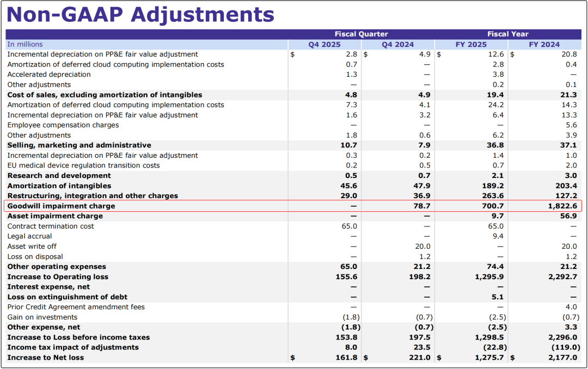Click the Q4 2024 net loss value 221.0
Screen dimensions: 588x369
420,358
